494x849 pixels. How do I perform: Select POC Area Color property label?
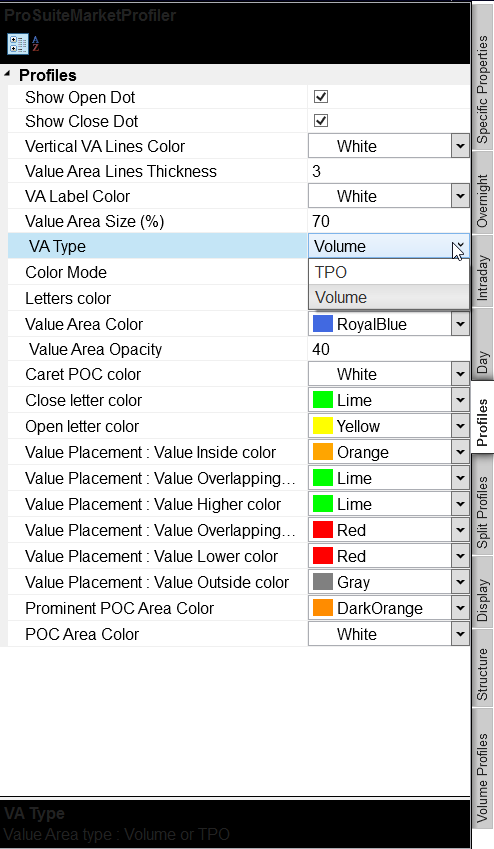[x=82, y=634]
